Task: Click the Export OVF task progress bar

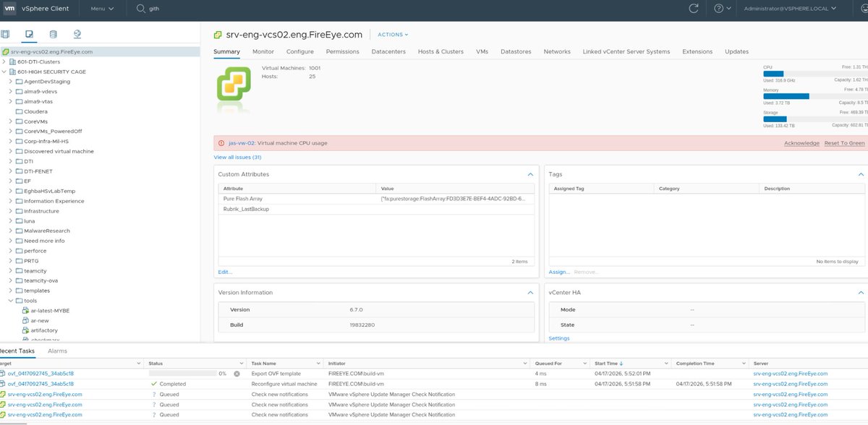Action: tap(183, 374)
